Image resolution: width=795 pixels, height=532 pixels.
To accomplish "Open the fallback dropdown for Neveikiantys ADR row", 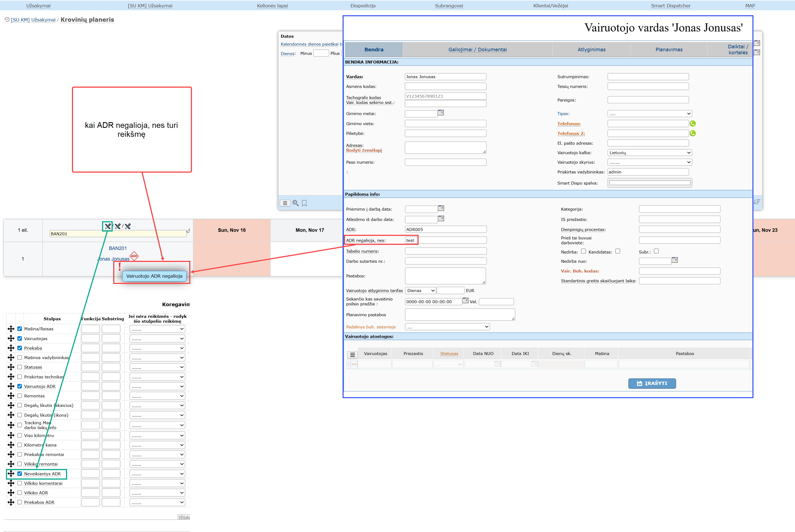I will [157, 474].
